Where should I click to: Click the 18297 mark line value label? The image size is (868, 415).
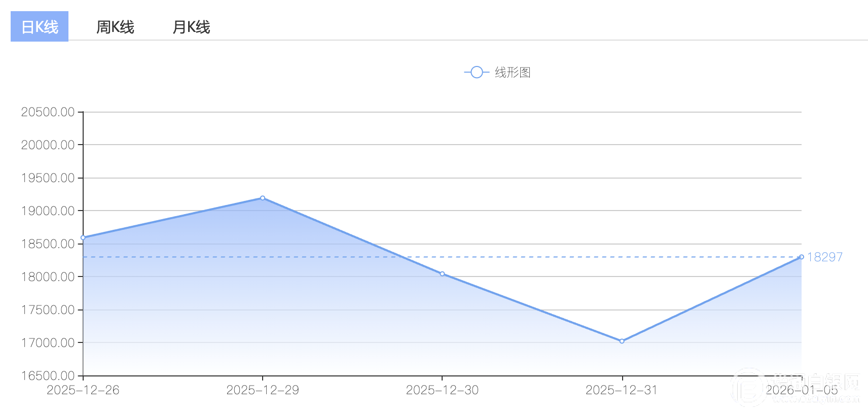click(x=825, y=257)
